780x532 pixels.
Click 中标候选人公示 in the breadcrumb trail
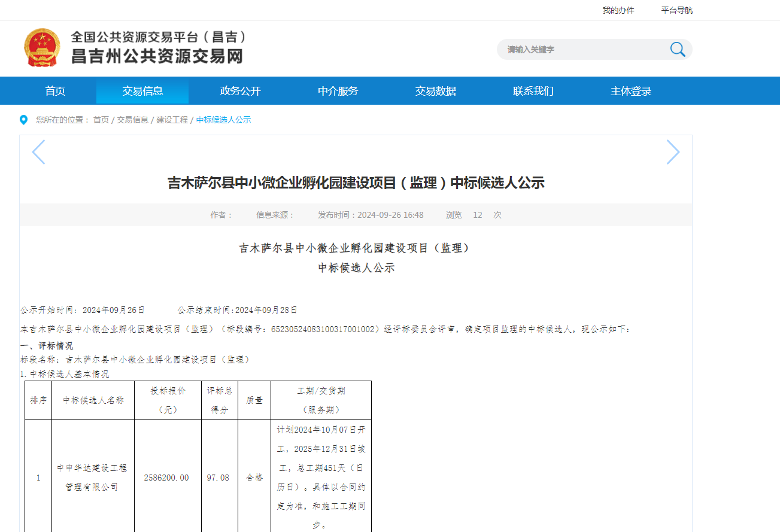tap(223, 120)
